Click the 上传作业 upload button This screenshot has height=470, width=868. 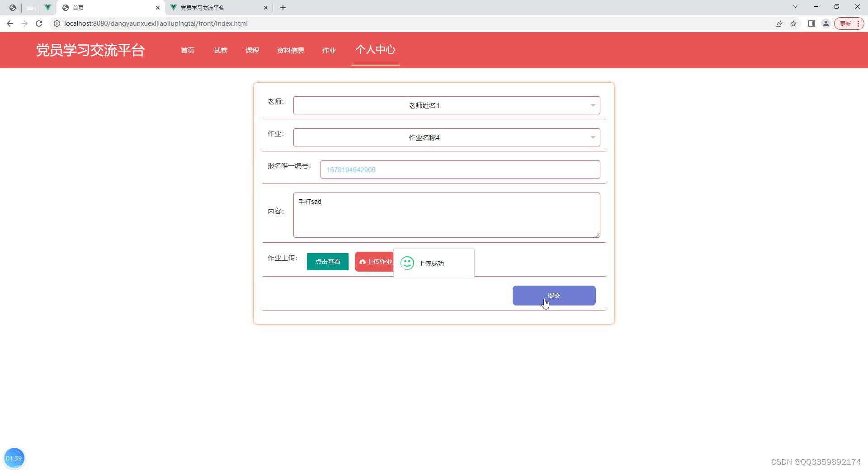click(x=374, y=262)
